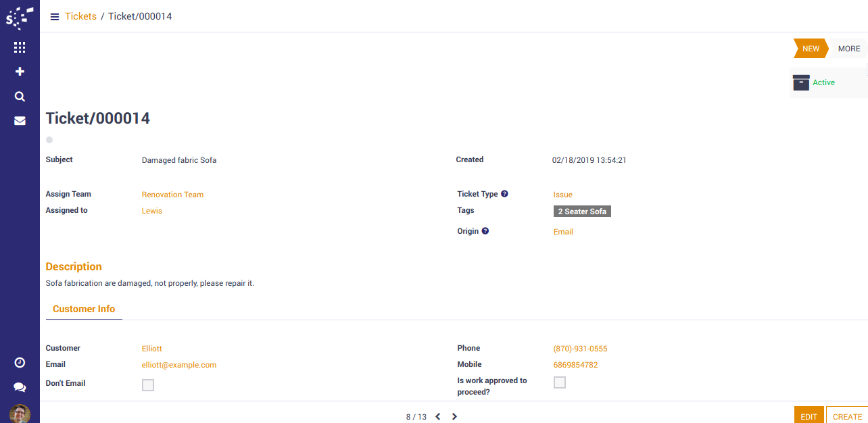Open the apps grid menu icon
Screen dimensions: 868x423
[20, 47]
